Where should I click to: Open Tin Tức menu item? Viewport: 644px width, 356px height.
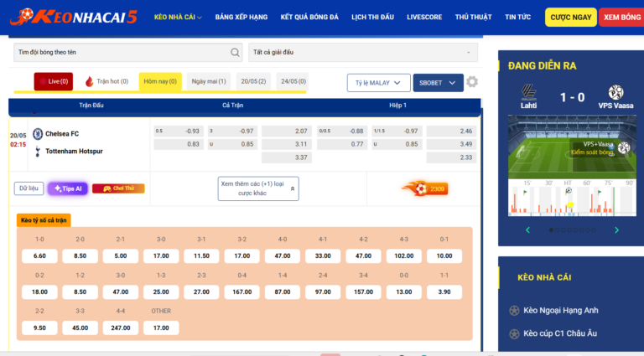point(518,18)
